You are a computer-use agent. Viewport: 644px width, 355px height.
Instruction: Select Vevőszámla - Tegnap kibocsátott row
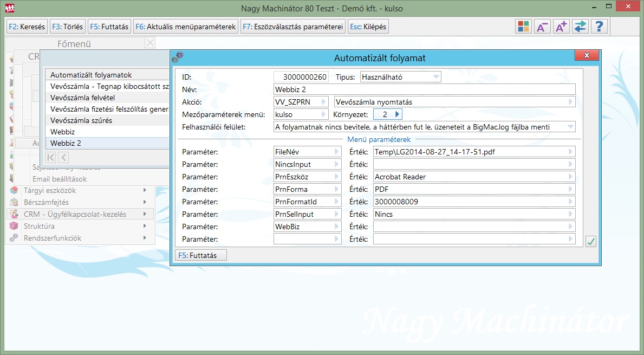(x=108, y=86)
